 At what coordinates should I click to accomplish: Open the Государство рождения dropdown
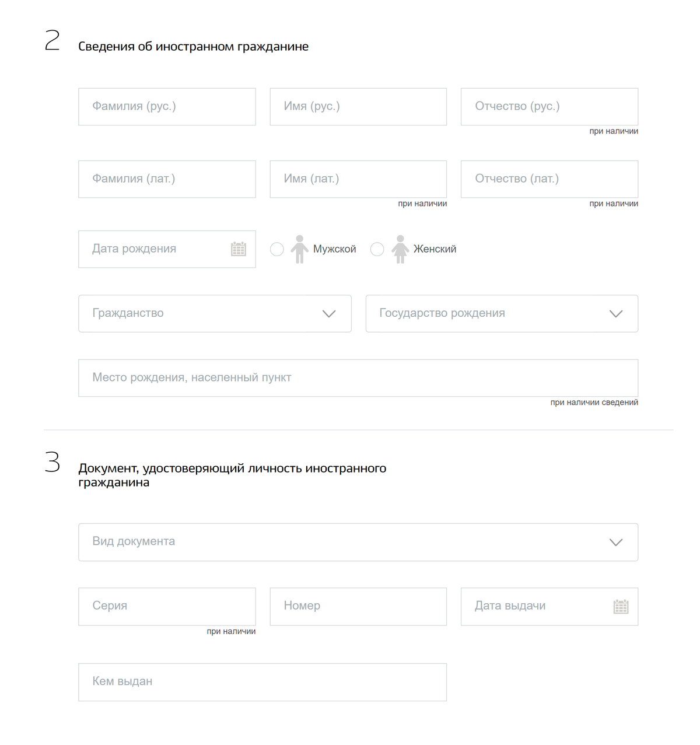[x=615, y=313]
